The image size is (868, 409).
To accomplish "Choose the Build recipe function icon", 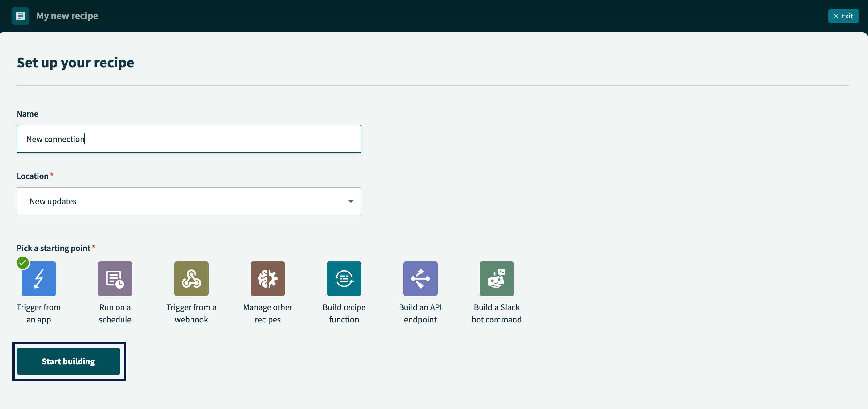I will click(344, 278).
